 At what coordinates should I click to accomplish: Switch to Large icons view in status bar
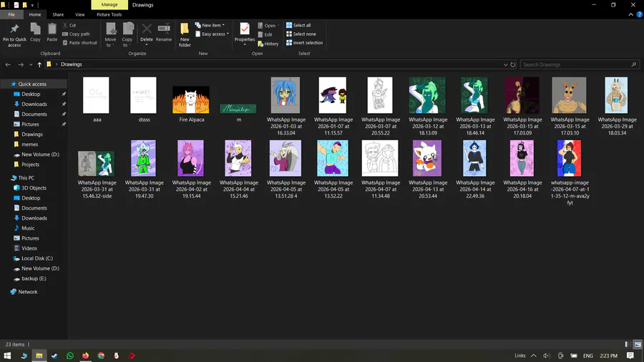coord(638,344)
